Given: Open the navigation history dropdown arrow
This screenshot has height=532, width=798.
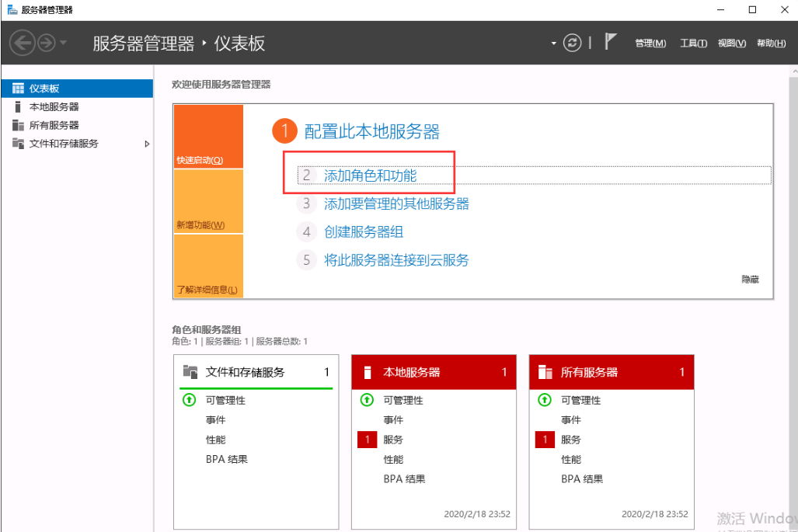Looking at the screenshot, I should (x=64, y=43).
